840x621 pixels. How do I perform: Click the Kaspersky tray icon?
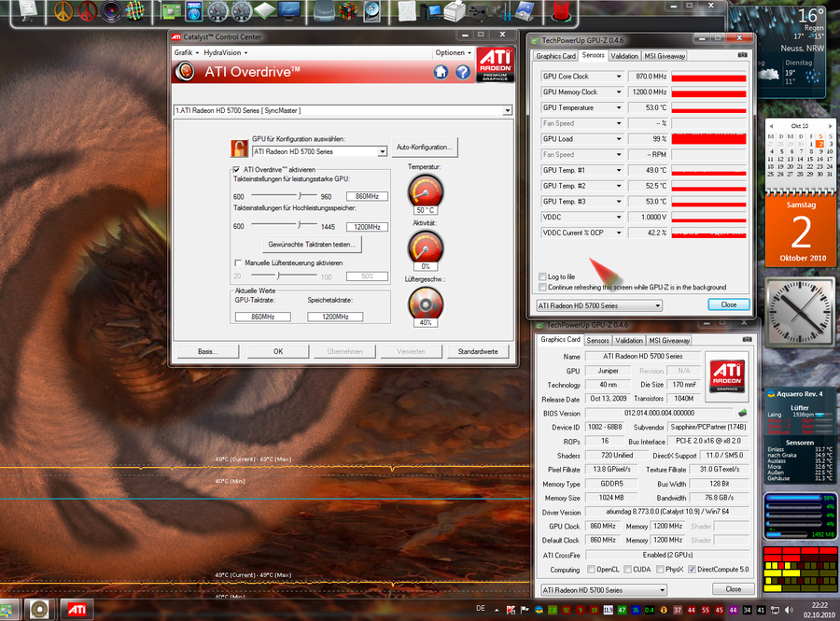(511, 610)
